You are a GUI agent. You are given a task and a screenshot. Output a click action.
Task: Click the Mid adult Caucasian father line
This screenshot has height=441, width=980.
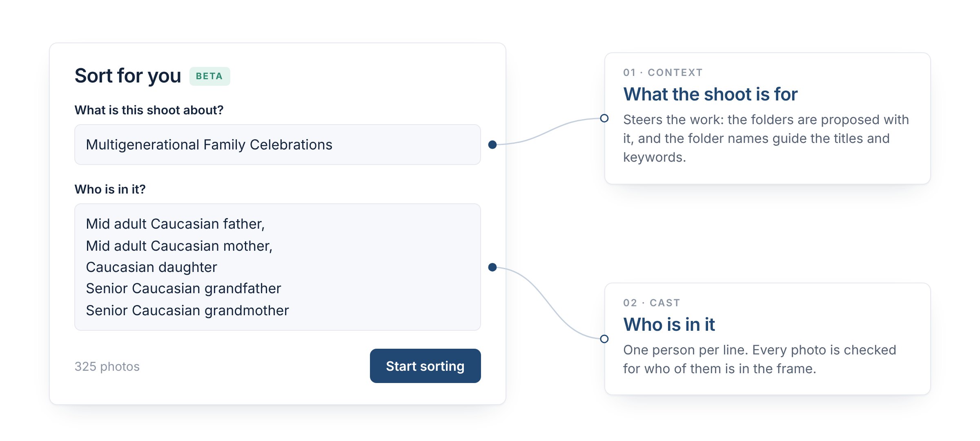175,224
